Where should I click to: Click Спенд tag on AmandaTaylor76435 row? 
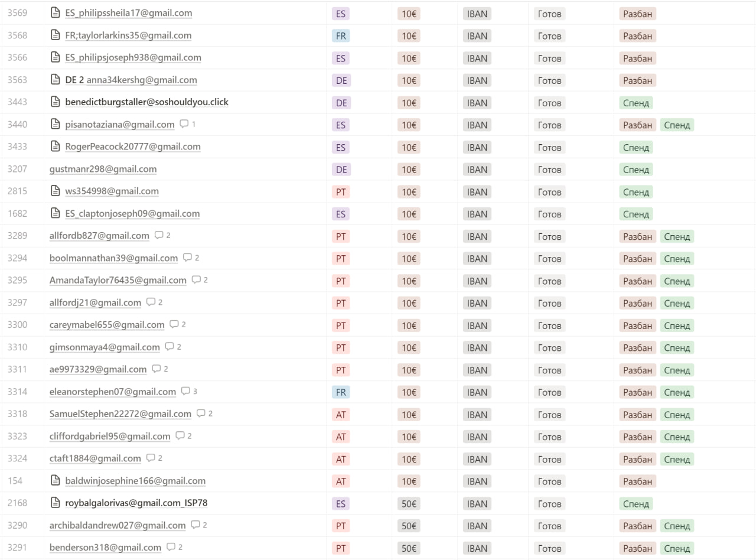tap(677, 281)
